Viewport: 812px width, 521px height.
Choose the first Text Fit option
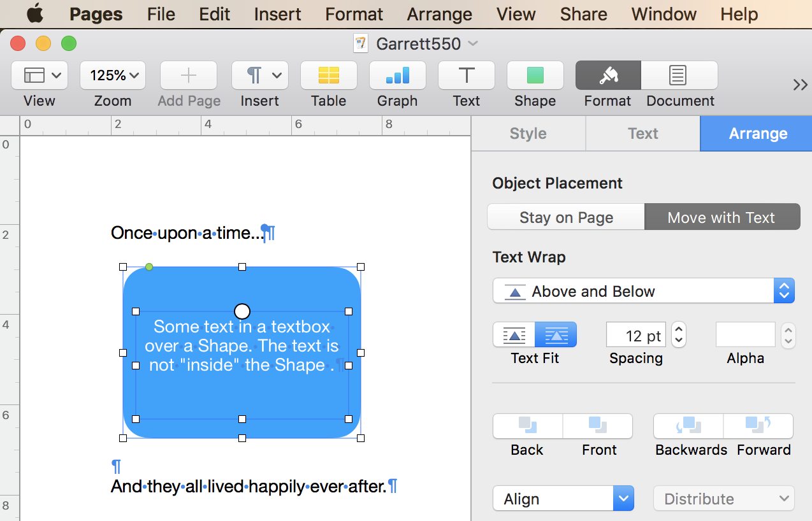(x=514, y=335)
